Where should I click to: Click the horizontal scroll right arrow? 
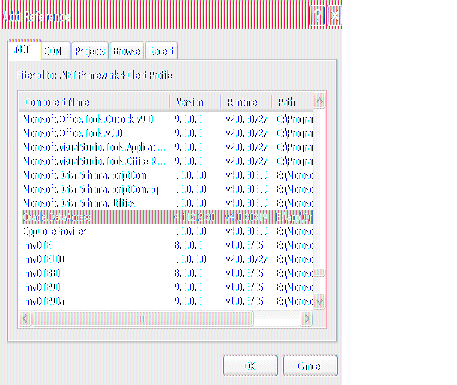pyautogui.click(x=307, y=319)
